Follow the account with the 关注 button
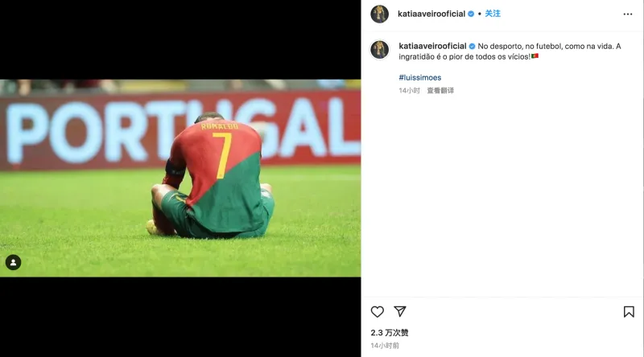Image resolution: width=644 pixels, height=357 pixels. click(x=493, y=14)
